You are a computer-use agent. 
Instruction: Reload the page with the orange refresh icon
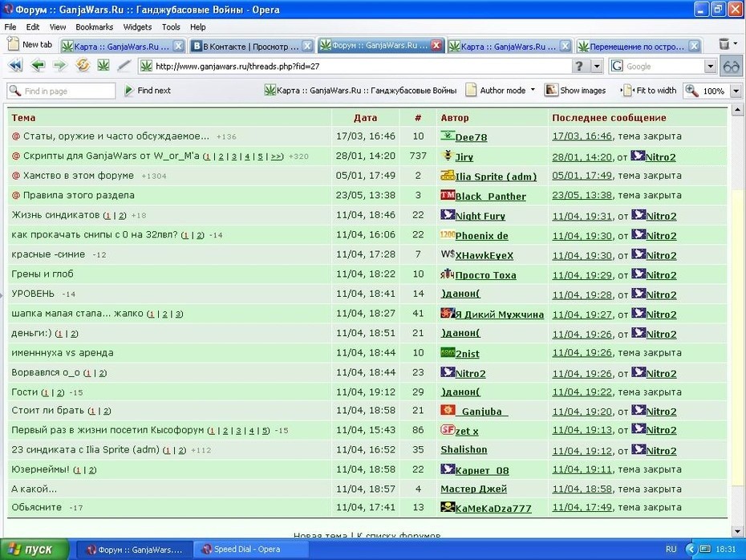(x=83, y=65)
